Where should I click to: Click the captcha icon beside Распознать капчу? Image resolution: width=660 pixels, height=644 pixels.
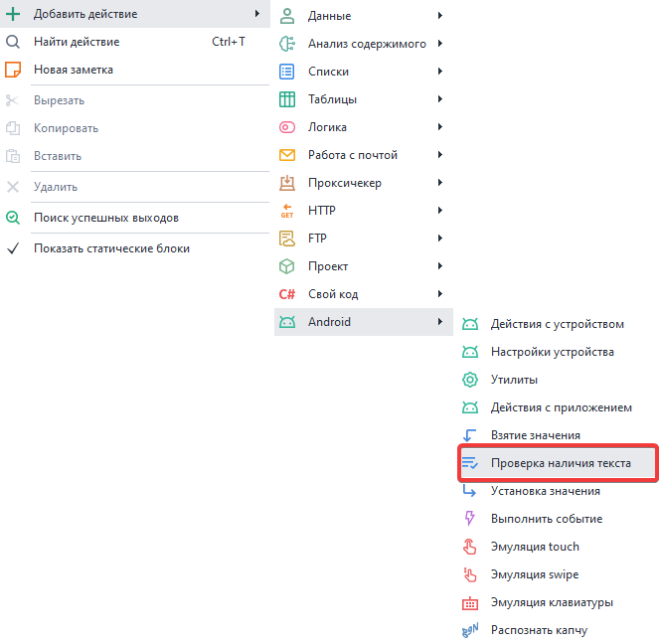point(470,630)
